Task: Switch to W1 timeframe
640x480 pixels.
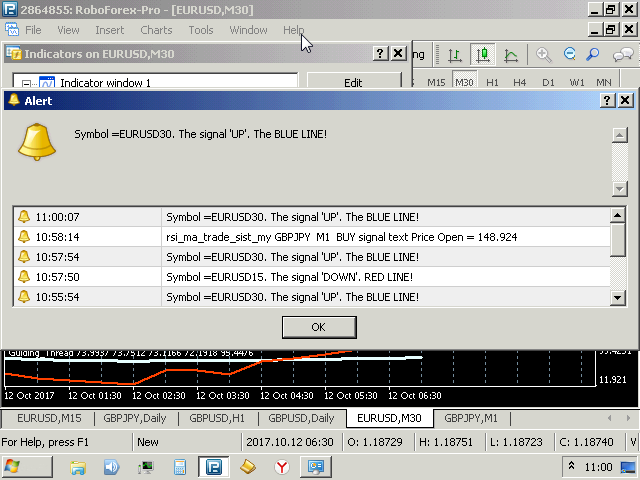Action: pos(577,82)
